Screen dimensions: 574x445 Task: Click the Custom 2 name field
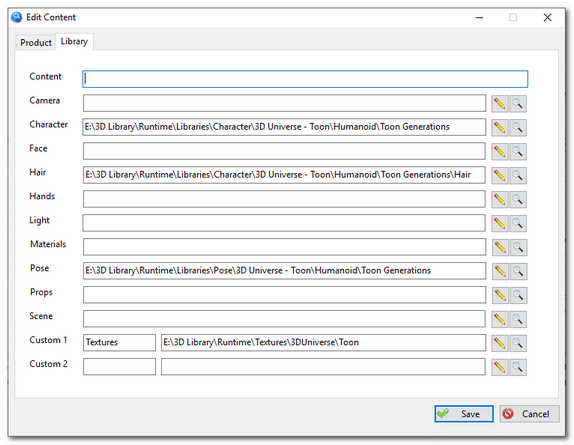coord(119,367)
